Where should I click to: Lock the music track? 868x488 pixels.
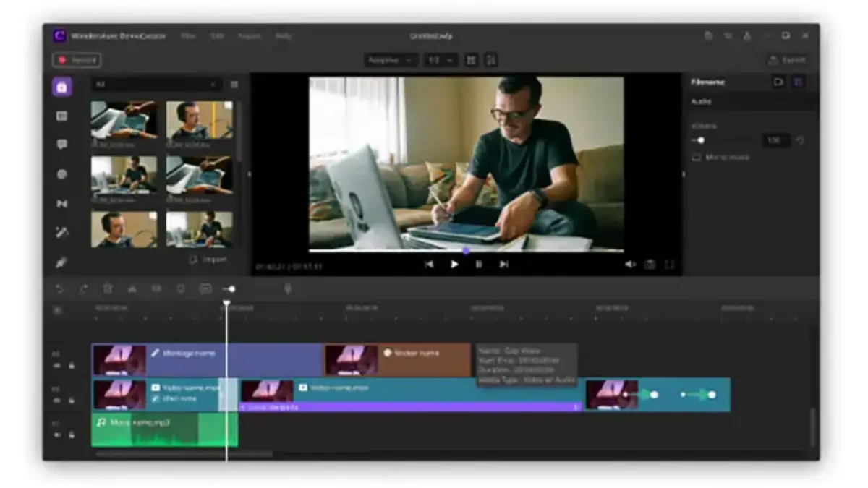click(72, 435)
